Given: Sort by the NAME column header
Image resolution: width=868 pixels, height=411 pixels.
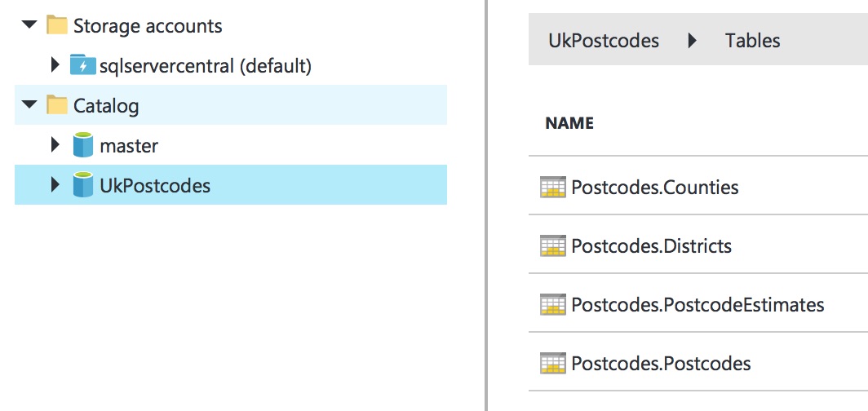Looking at the screenshot, I should 569,124.
